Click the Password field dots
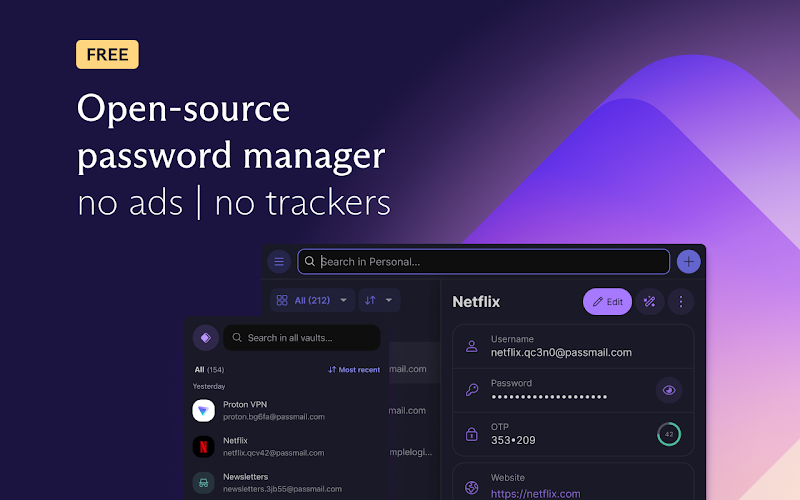 [x=549, y=397]
